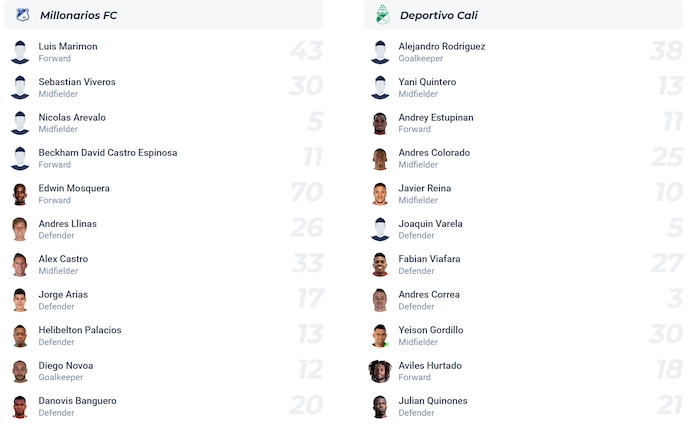Open Andres Llinas player profile
This screenshot has width=690, height=424.
coord(68,224)
